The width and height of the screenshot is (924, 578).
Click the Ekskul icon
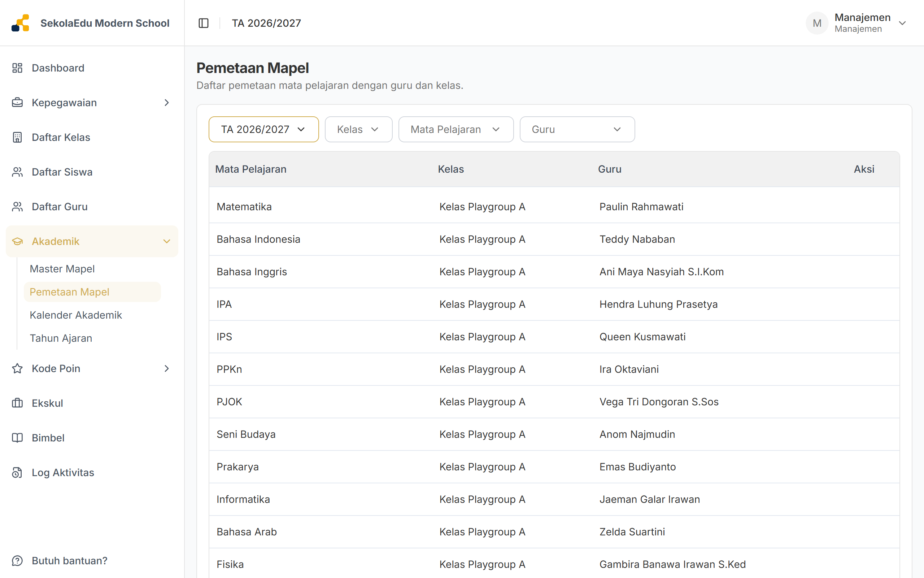pyautogui.click(x=17, y=403)
